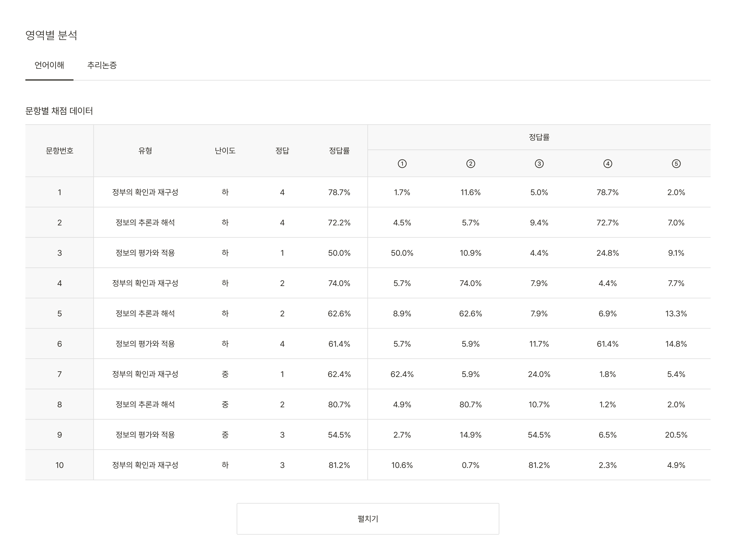Click the circled 5 answer-choice header
Image resolution: width=736 pixels, height=560 pixels.
point(676,164)
